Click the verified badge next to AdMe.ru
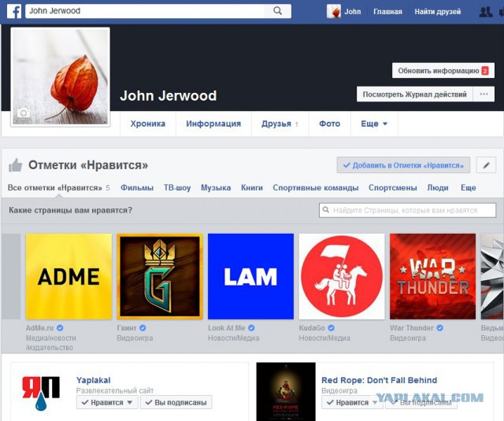Image resolution: width=504 pixels, height=421 pixels. [60, 328]
